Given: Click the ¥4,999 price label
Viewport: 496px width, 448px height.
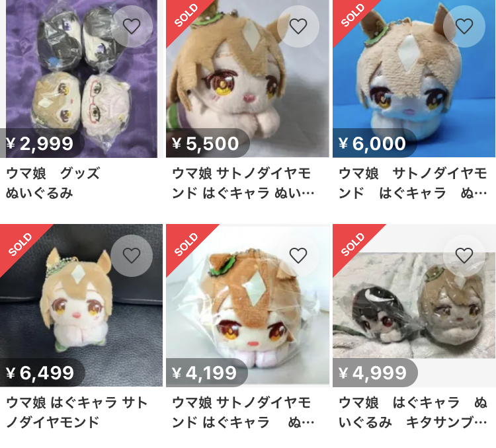Looking at the screenshot, I should click(372, 373).
